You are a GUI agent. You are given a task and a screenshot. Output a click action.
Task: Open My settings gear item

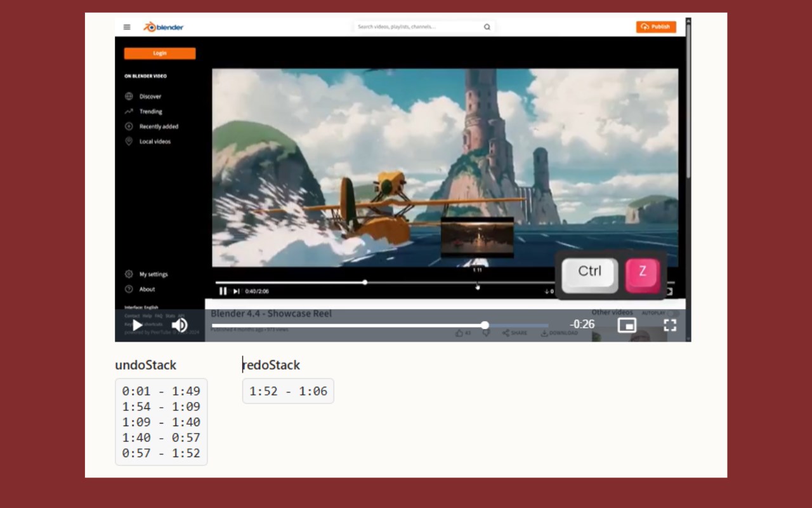pos(154,274)
